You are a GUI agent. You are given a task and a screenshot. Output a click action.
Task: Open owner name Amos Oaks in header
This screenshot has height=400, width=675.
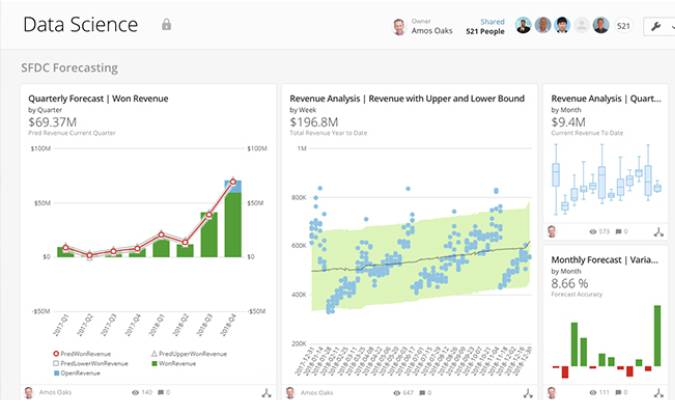click(x=432, y=31)
